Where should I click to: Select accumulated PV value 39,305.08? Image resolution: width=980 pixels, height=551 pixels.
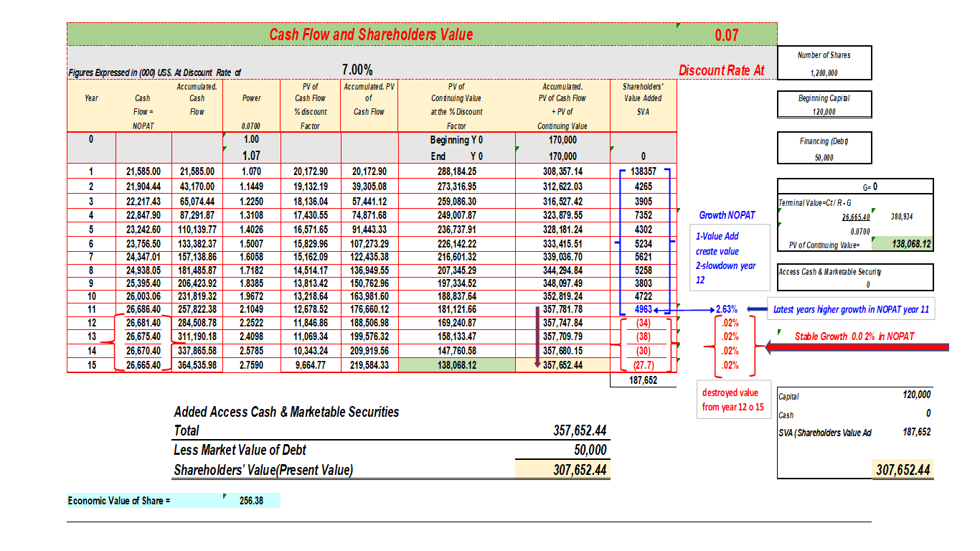point(369,186)
